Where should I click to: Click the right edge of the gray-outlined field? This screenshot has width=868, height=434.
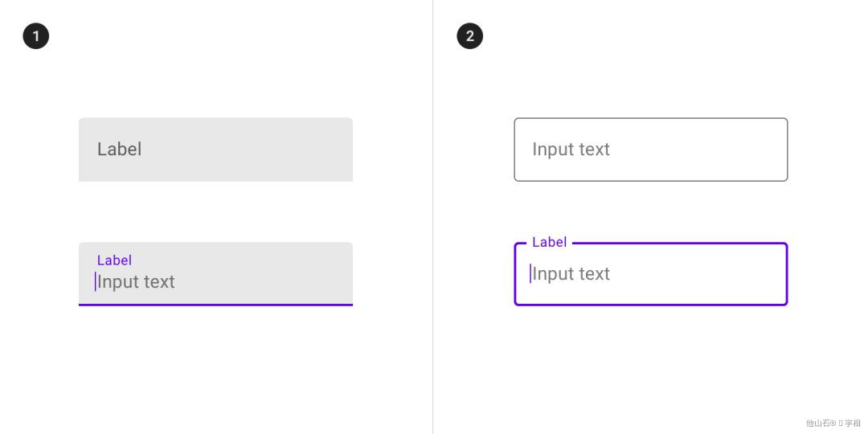pyautogui.click(x=787, y=149)
